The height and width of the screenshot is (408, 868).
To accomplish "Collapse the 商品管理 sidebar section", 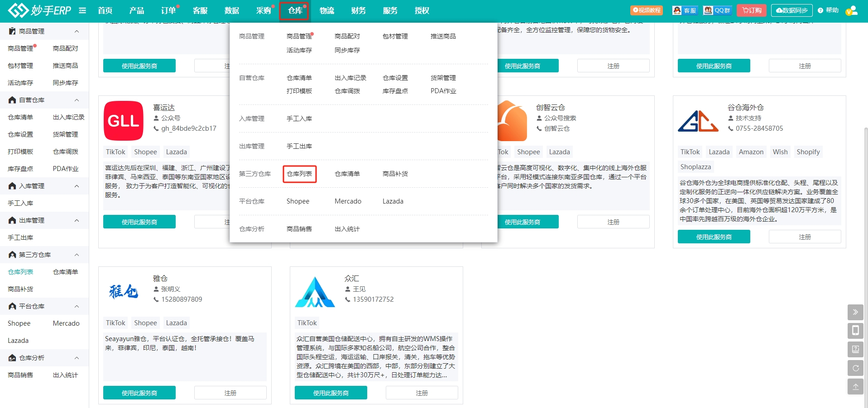I will (77, 31).
